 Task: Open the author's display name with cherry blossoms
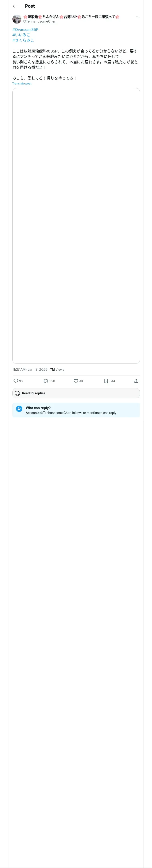coord(71,17)
